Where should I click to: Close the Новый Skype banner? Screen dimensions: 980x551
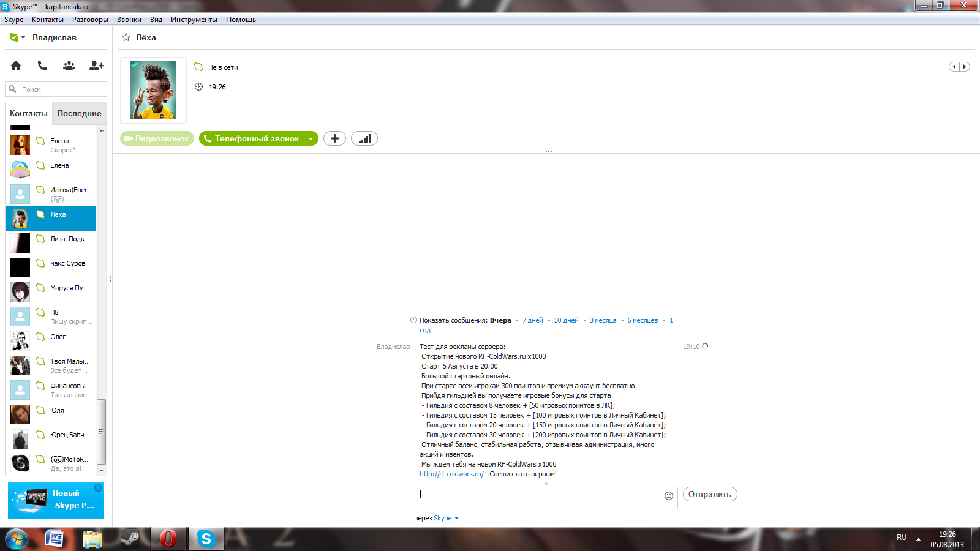coord(98,488)
